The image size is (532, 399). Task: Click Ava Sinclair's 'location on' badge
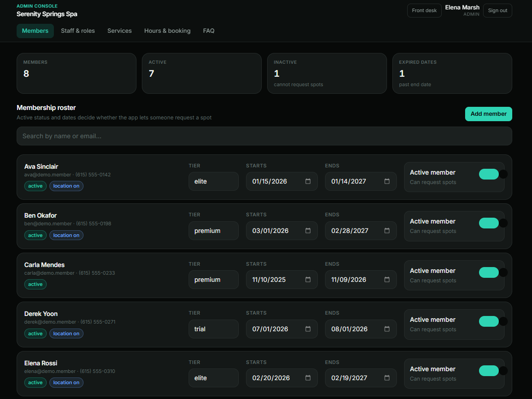pyautogui.click(x=66, y=186)
